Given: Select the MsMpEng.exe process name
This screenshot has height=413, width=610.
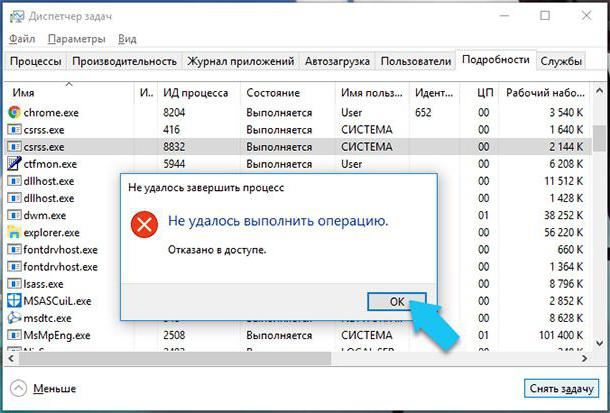Looking at the screenshot, I should (x=57, y=335).
